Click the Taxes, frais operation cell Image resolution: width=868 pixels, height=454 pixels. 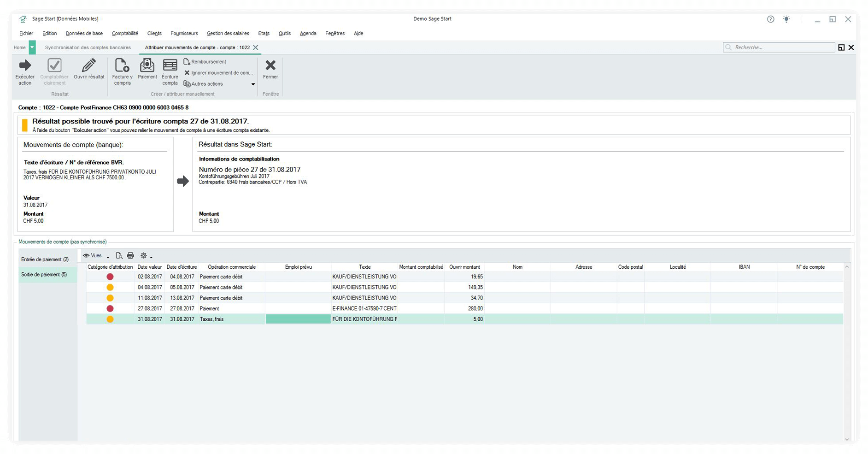[232, 319]
